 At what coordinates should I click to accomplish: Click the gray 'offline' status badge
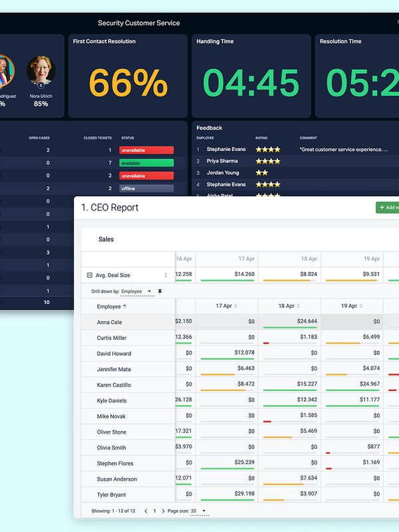point(146,188)
